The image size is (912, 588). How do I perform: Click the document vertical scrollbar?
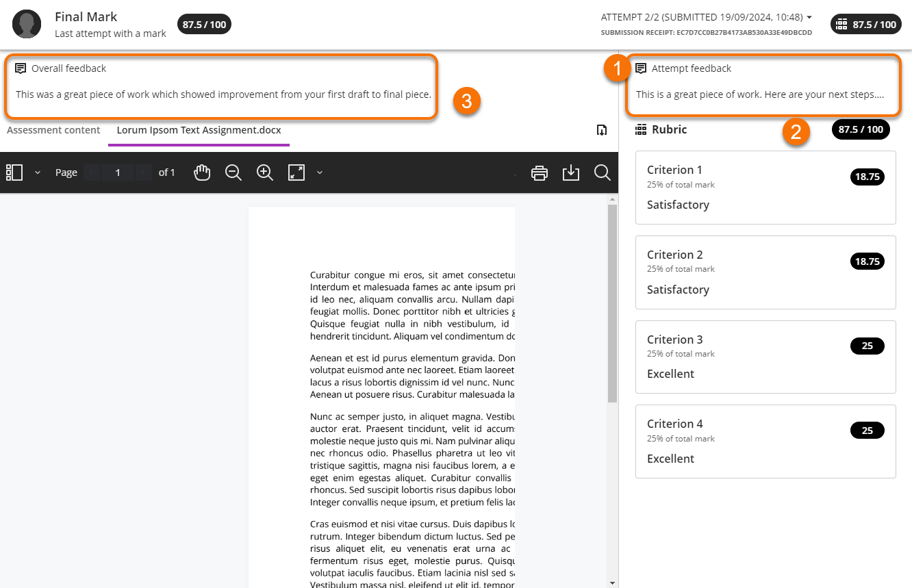click(x=613, y=301)
